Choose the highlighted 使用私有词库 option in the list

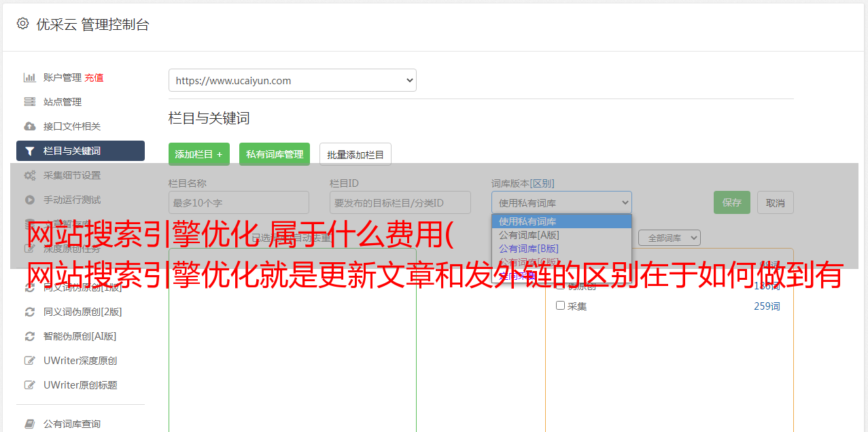561,221
